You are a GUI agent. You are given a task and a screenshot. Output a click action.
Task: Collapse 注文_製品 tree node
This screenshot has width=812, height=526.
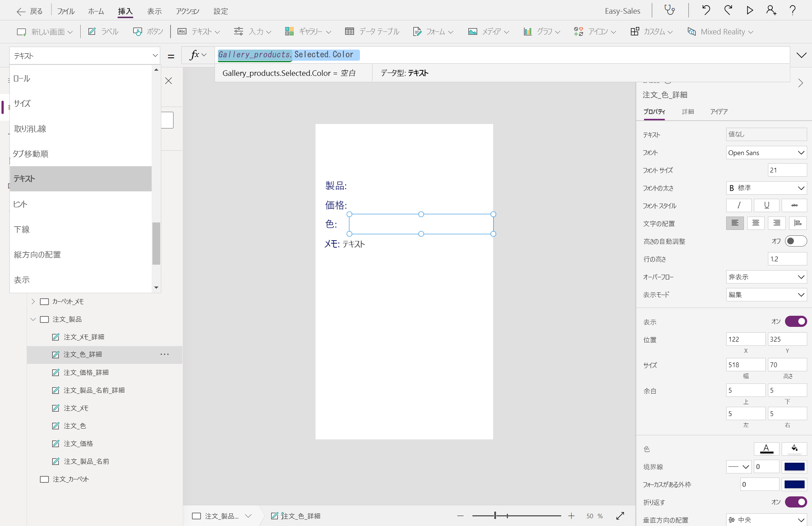(33, 319)
